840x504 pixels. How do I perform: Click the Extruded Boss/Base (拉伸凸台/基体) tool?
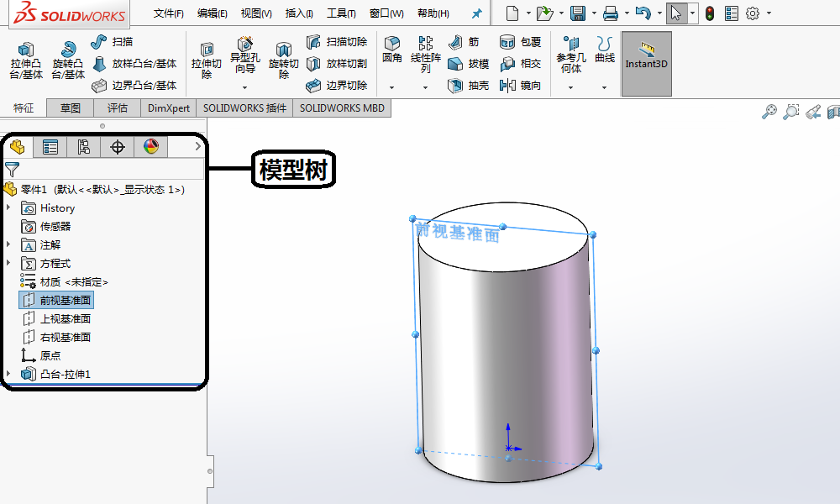click(26, 60)
